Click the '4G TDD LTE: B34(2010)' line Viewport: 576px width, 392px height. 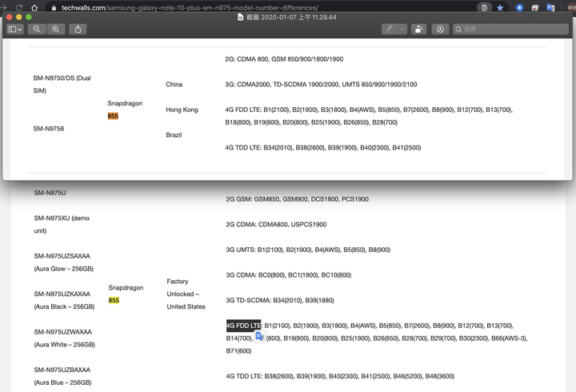point(323,147)
